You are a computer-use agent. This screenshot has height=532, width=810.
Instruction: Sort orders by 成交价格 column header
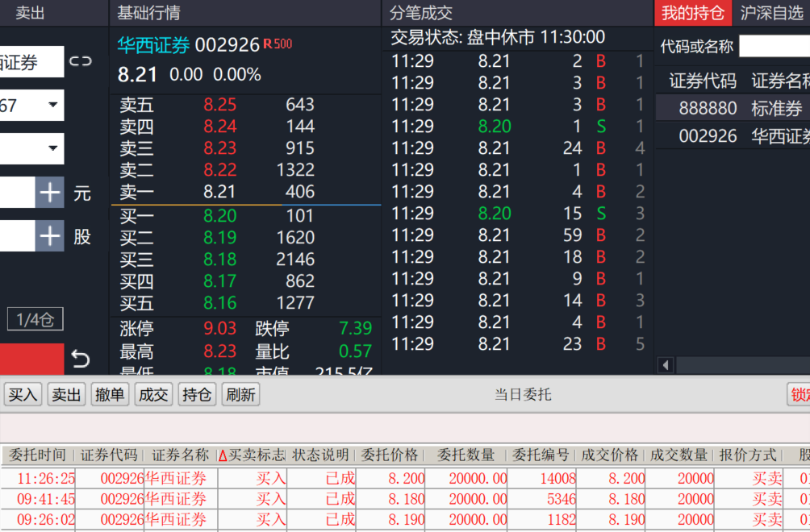[610, 455]
